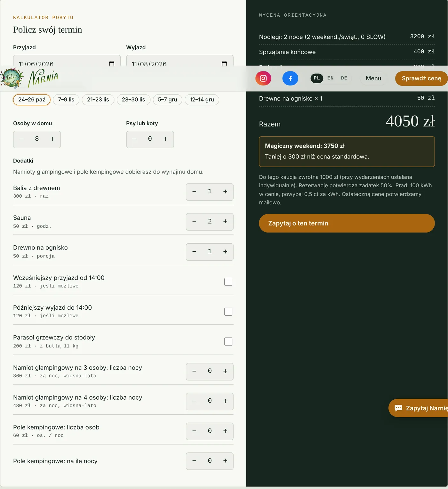Decrease Sauna hours
This screenshot has width=448, height=489.
coord(194,222)
